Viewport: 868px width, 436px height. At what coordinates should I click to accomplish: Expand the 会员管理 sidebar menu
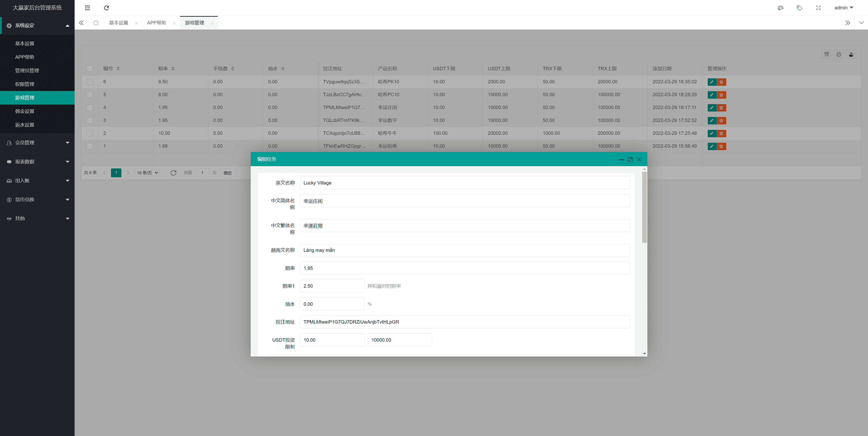tap(37, 143)
